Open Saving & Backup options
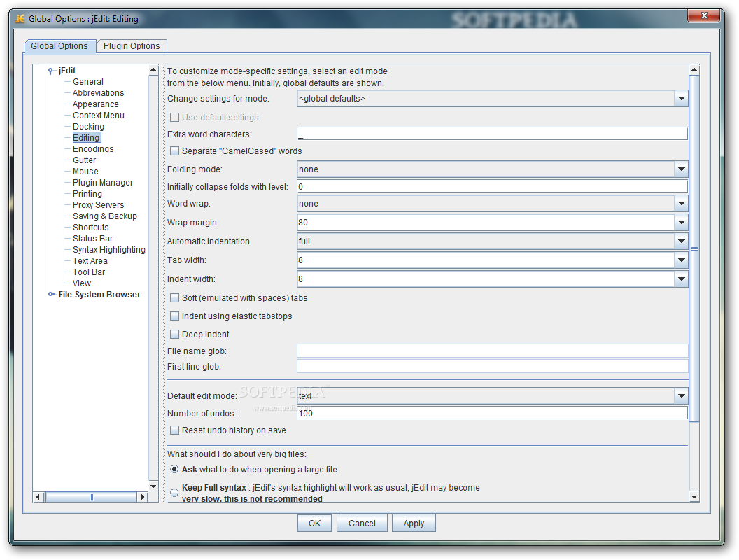The height and width of the screenshot is (560, 739). 105,216
